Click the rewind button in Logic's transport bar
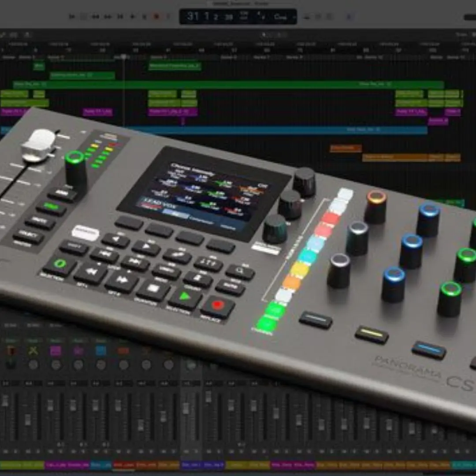Viewport: 476px width, 476px height. (96, 17)
